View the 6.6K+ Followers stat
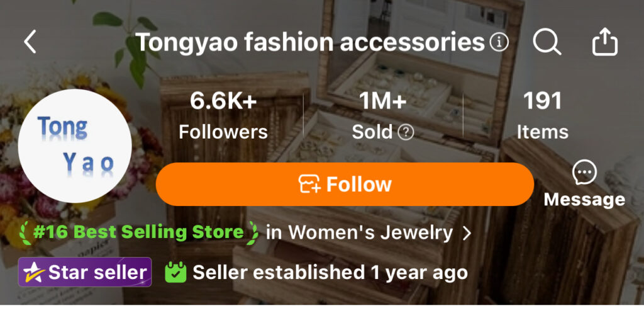This screenshot has width=644, height=325. (x=223, y=116)
